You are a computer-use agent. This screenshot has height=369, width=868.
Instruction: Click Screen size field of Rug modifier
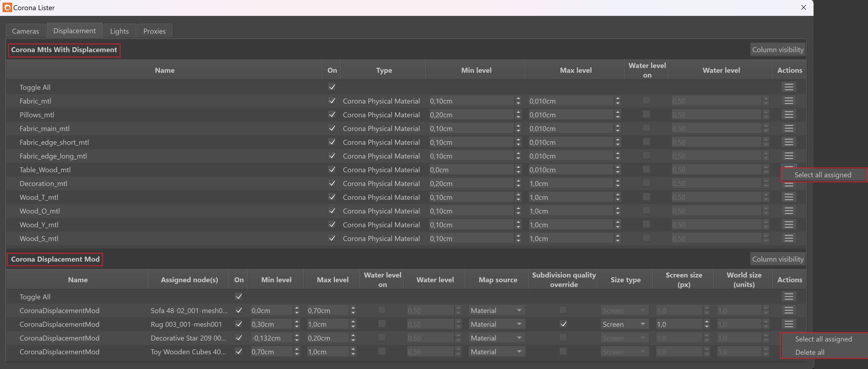pyautogui.click(x=679, y=324)
